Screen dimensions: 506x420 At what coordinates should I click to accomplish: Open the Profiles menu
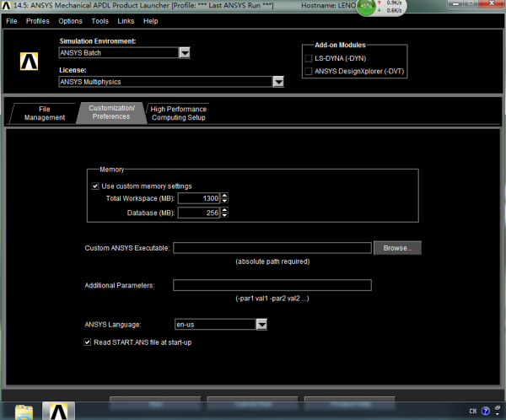click(x=38, y=21)
